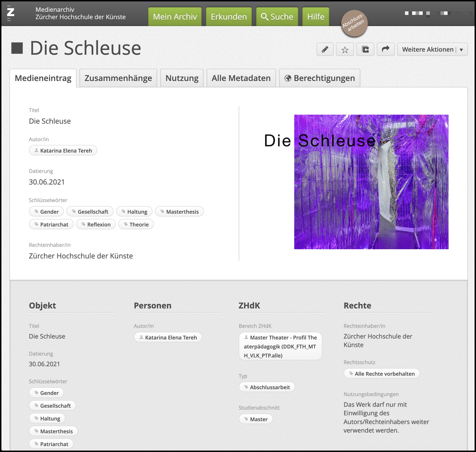476x452 pixels.
Task: Click the Alle Rechte vorbehalten tag
Action: pyautogui.click(x=382, y=374)
